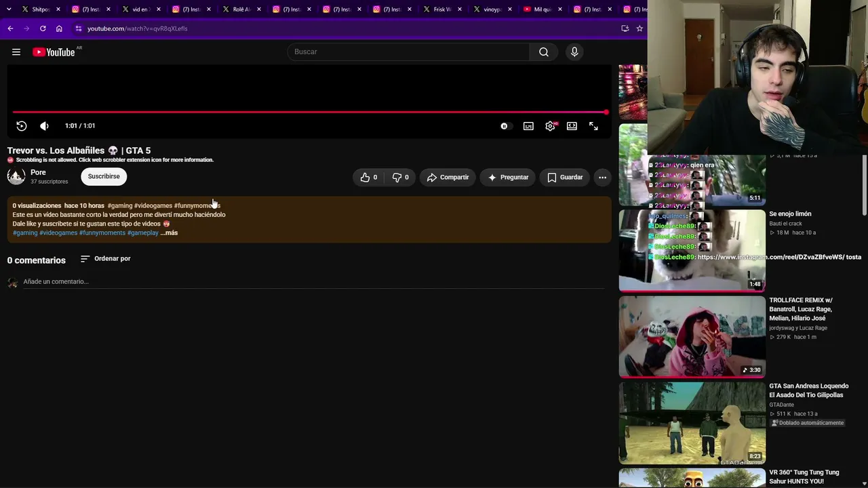Open the tab search dropdown arrow
The image size is (868, 488).
pos(9,9)
